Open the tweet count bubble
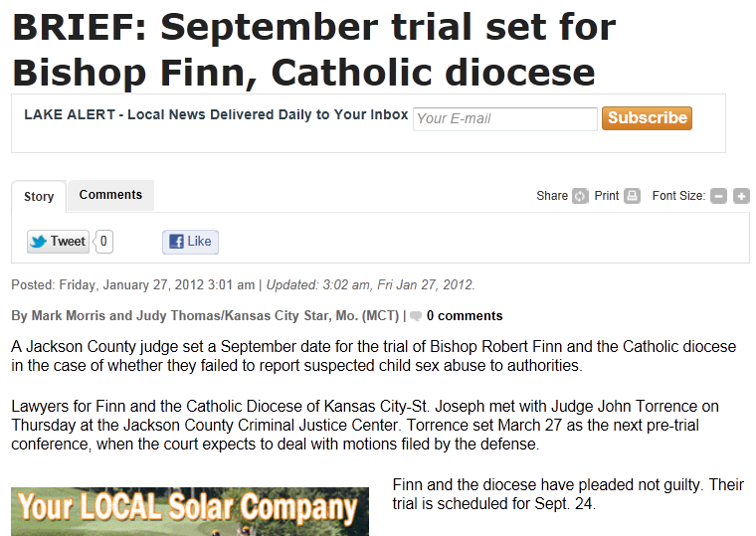This screenshot has width=756, height=536. (x=103, y=242)
